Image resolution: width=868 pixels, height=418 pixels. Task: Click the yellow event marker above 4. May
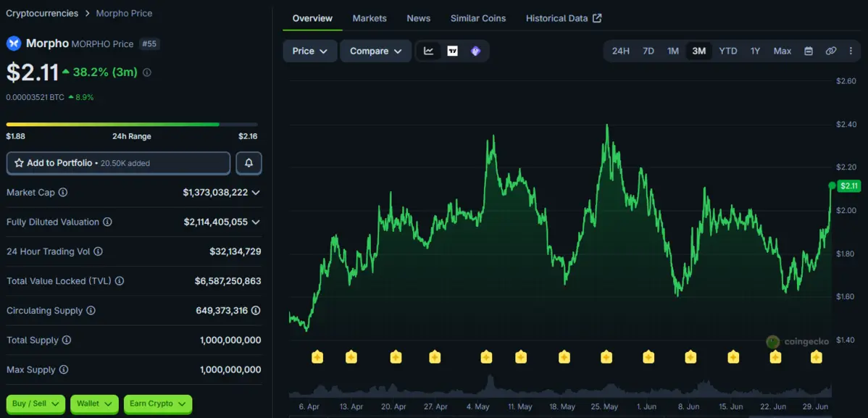[487, 357]
